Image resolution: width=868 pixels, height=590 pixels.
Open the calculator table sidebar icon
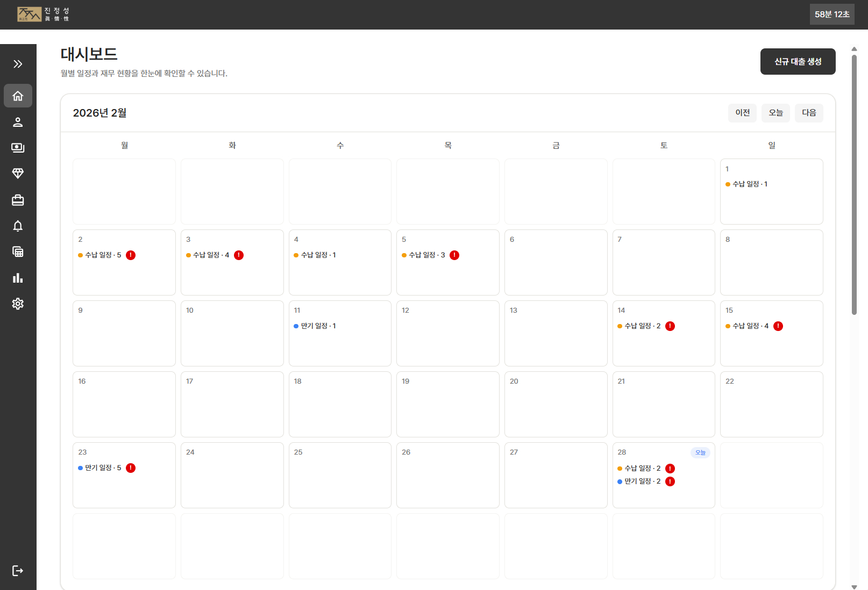(18, 251)
